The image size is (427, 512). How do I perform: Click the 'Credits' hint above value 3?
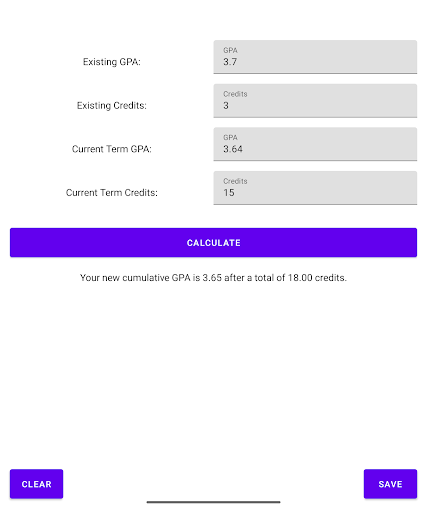point(235,94)
